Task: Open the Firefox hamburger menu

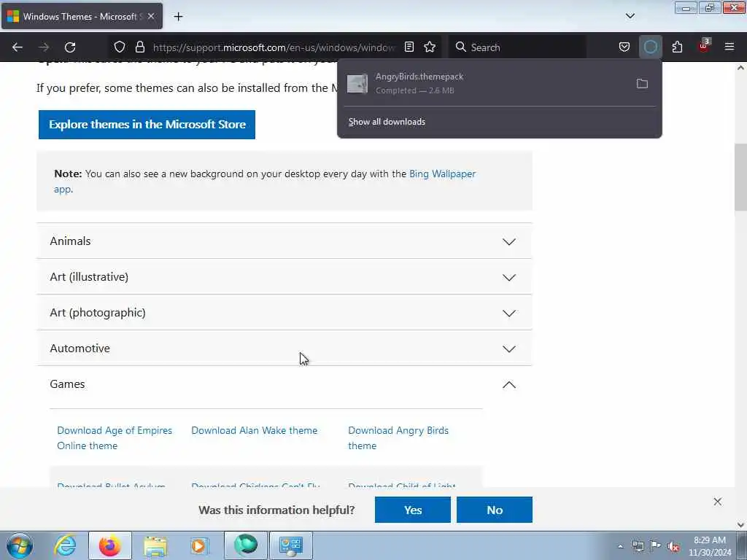Action: pyautogui.click(x=729, y=47)
